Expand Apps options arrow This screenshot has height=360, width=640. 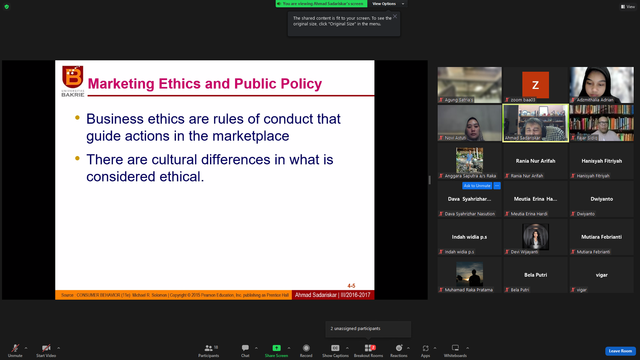point(435,348)
